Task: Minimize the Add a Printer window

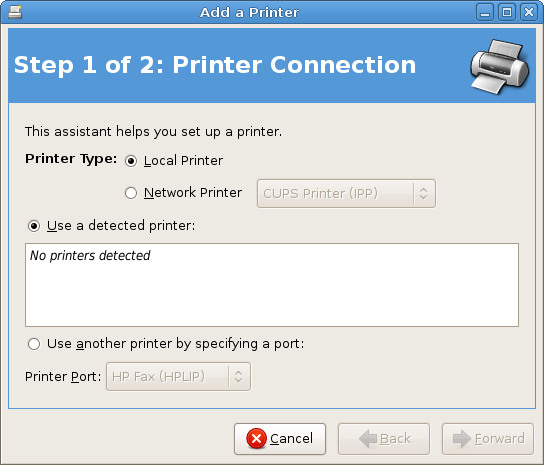Action: click(x=485, y=12)
